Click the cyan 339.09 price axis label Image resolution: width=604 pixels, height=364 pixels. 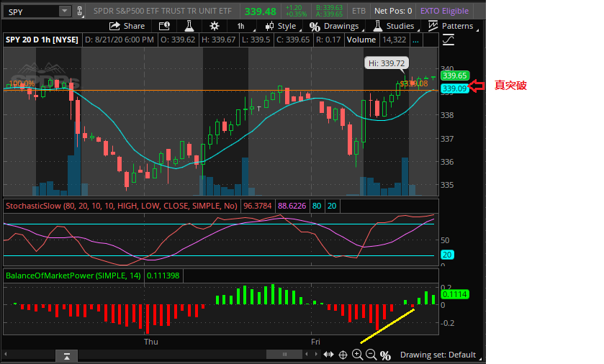(454, 88)
